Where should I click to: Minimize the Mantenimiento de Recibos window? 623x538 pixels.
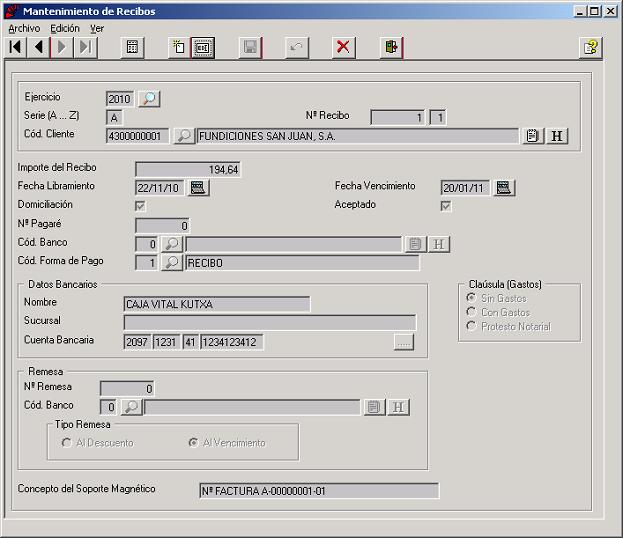point(580,11)
